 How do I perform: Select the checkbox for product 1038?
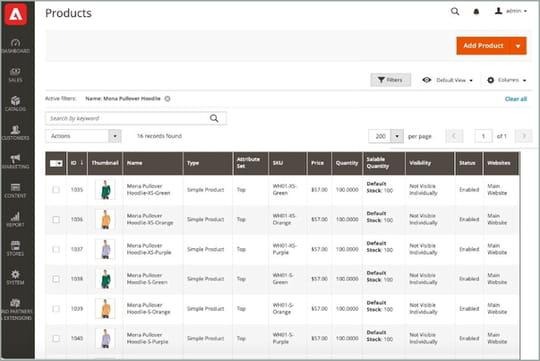tap(56, 279)
